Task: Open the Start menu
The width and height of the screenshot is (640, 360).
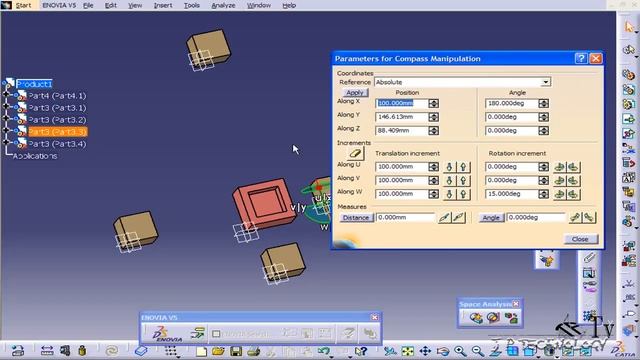Action: 23,5
